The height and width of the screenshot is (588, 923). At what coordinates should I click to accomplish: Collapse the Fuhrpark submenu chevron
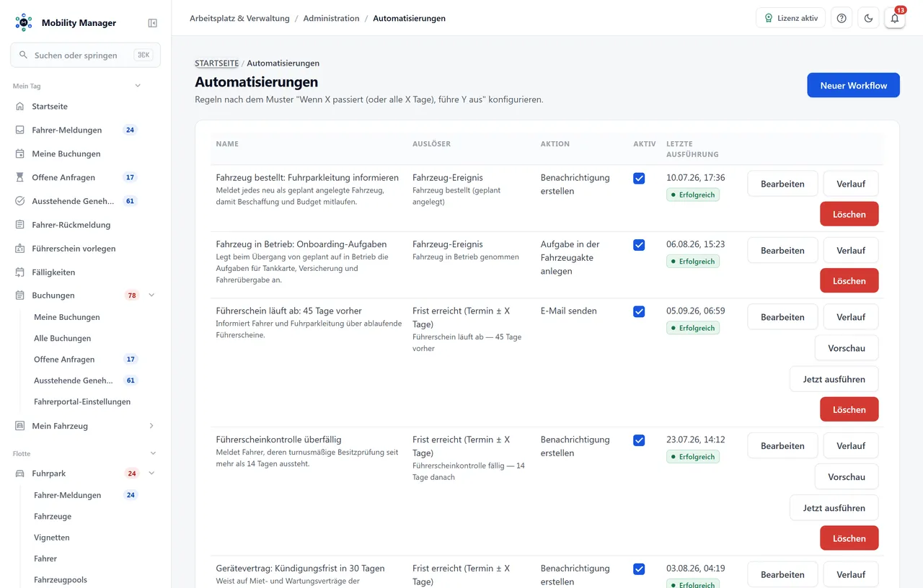pos(151,473)
